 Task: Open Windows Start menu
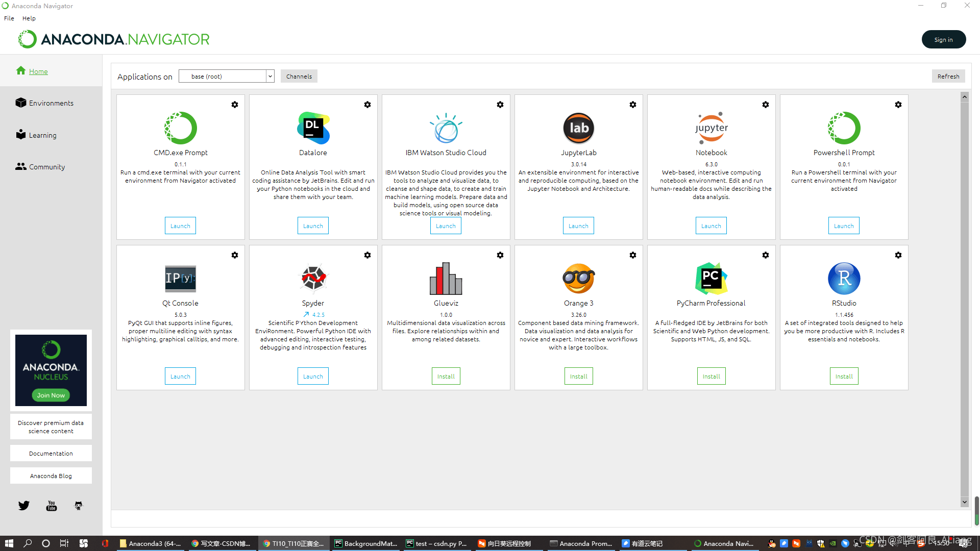click(9, 543)
